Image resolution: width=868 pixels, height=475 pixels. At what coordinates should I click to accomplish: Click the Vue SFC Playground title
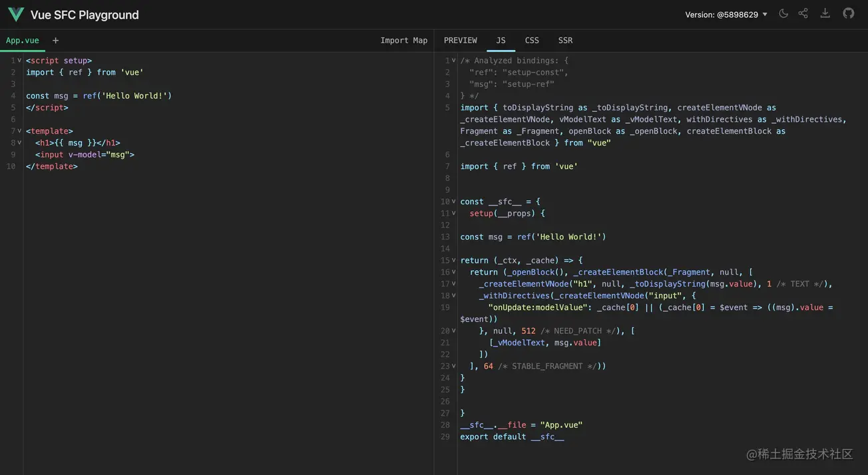[x=85, y=15]
